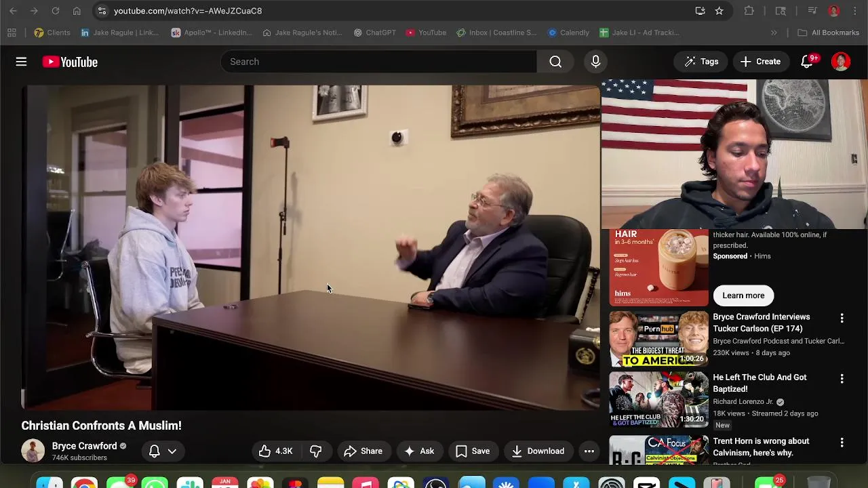Click the Create button

click(x=760, y=62)
